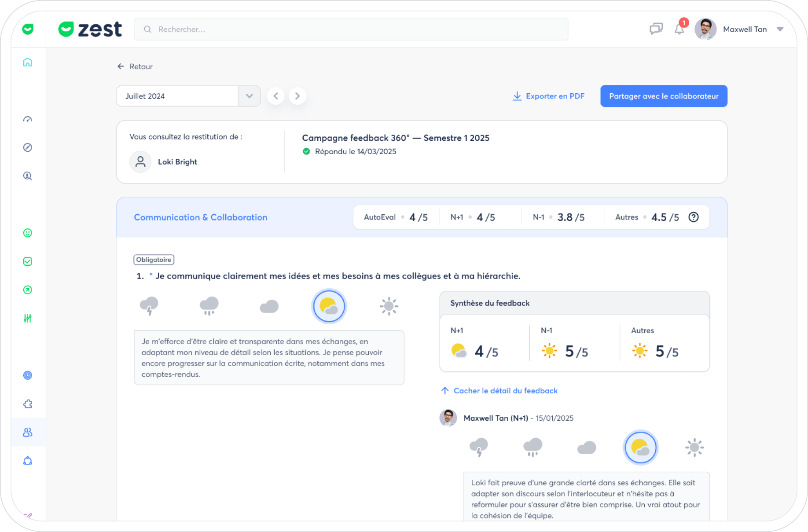This screenshot has width=808, height=532.
Task: Click the sliders settings sidebar menu item
Action: point(28,318)
